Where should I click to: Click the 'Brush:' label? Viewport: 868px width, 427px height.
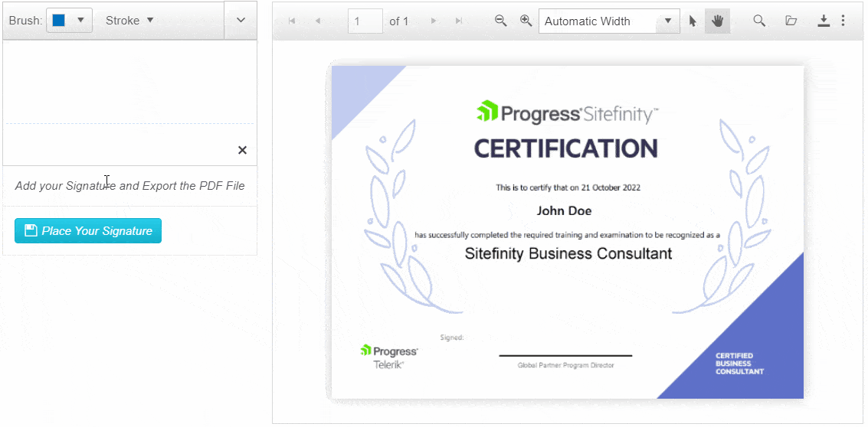pyautogui.click(x=25, y=21)
